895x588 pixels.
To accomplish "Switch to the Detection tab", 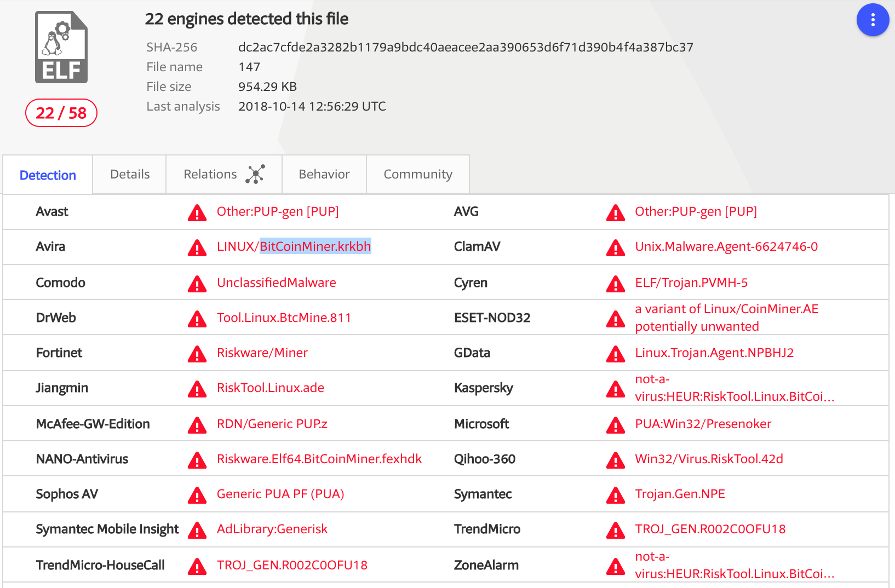I will tap(48, 175).
